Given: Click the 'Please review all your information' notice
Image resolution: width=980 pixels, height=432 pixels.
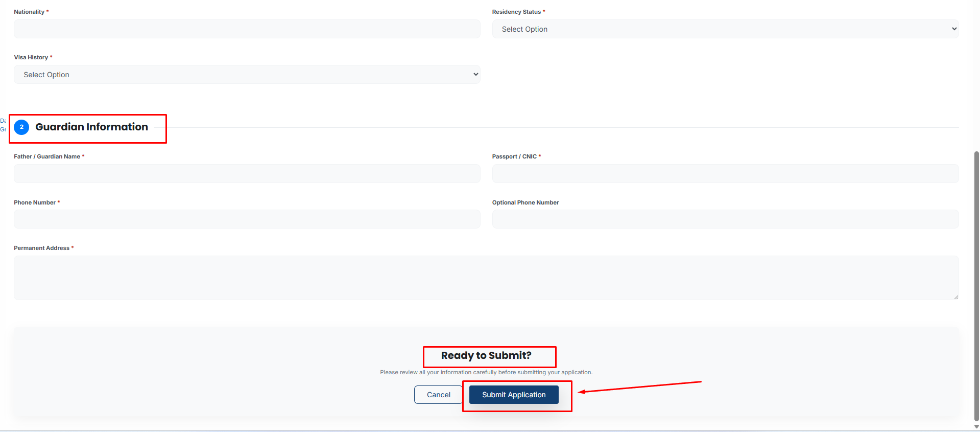Looking at the screenshot, I should point(486,372).
